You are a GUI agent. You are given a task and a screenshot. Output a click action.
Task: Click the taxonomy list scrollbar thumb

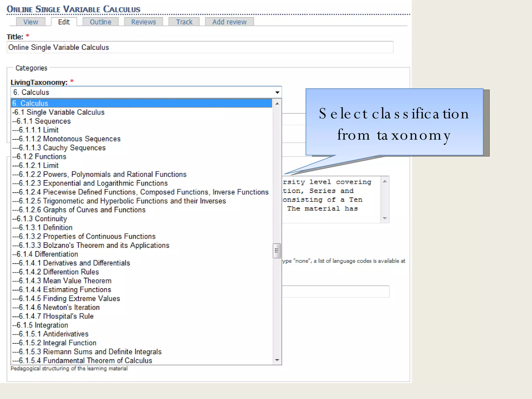click(277, 251)
